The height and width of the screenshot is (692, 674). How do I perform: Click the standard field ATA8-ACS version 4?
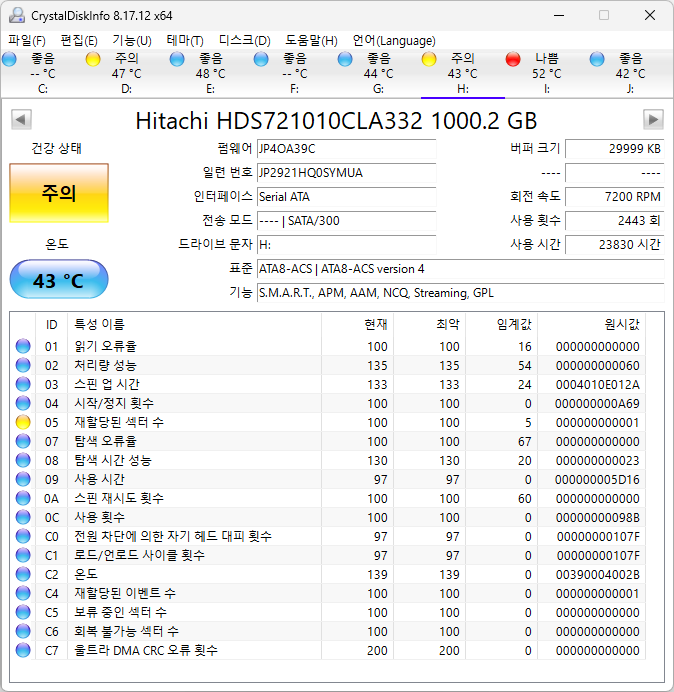click(460, 269)
